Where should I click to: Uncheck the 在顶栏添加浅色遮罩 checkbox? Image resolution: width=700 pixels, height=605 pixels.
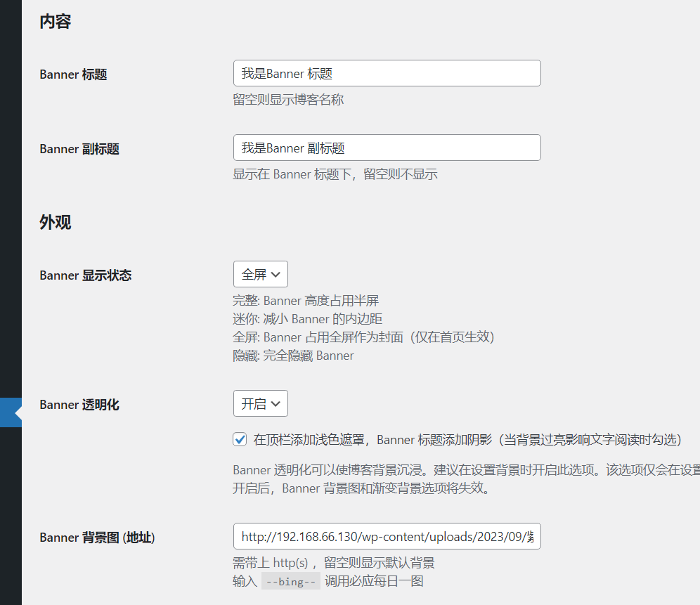[x=240, y=440]
